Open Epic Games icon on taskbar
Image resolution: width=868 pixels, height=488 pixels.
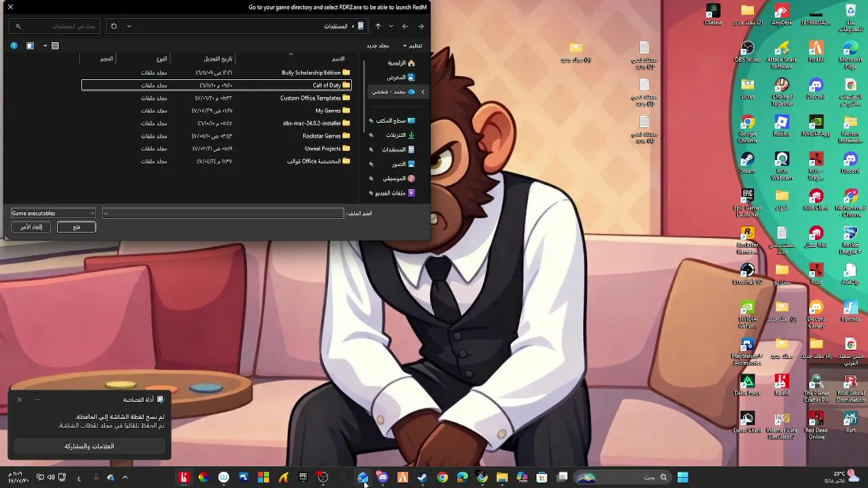tap(303, 477)
